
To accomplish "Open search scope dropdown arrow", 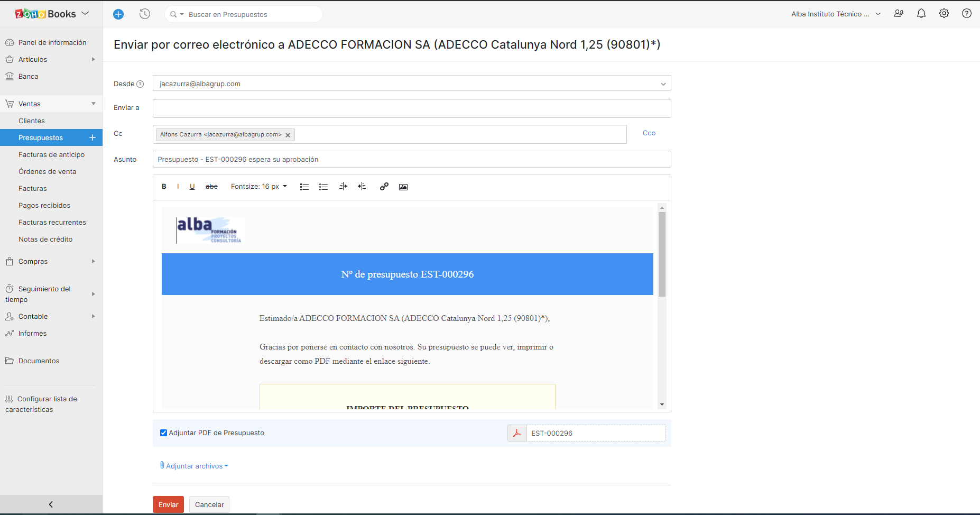I will [182, 14].
